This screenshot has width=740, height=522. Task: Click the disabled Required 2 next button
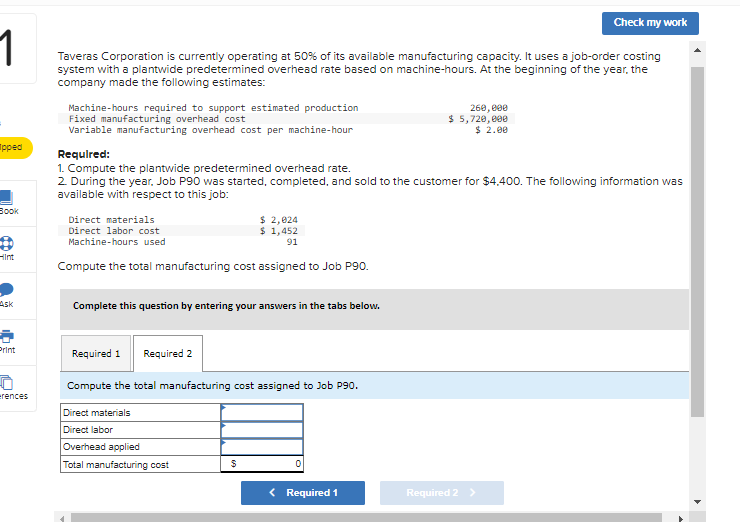(441, 493)
